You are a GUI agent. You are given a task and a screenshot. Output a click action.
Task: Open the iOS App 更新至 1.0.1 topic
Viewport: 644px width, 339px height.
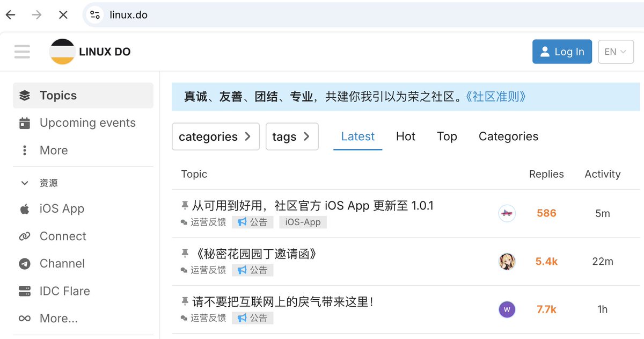(313, 206)
